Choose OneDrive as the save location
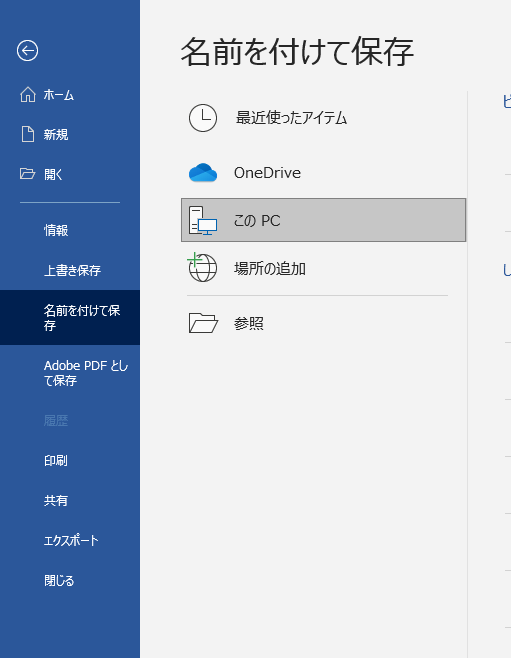Image resolution: width=511 pixels, height=658 pixels. (267, 173)
